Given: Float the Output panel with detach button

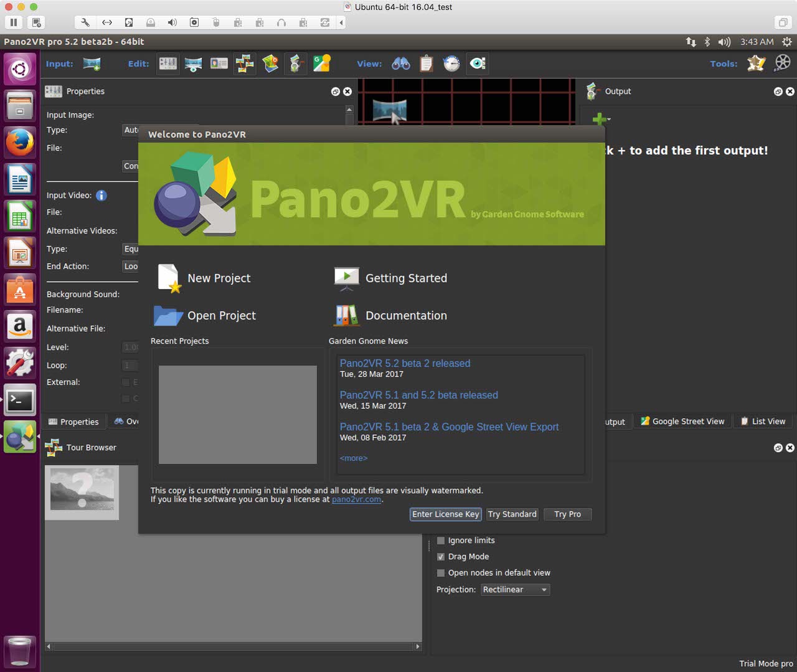Looking at the screenshot, I should pyautogui.click(x=778, y=92).
